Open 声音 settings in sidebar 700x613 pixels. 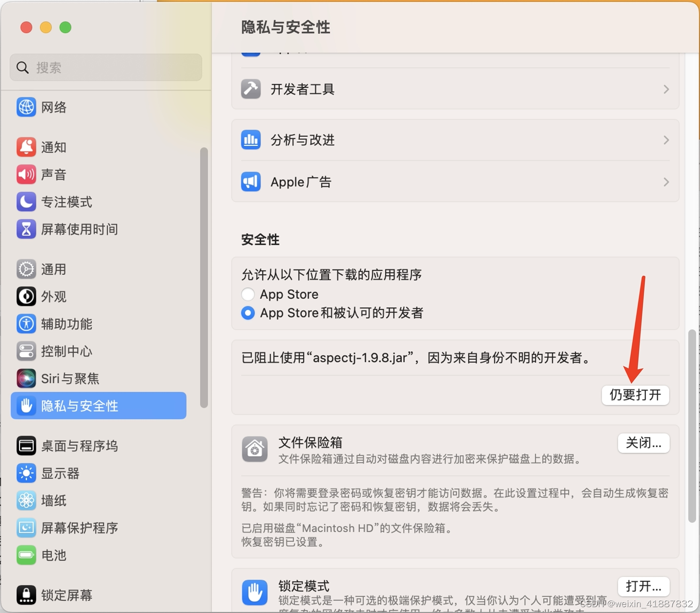coord(99,174)
